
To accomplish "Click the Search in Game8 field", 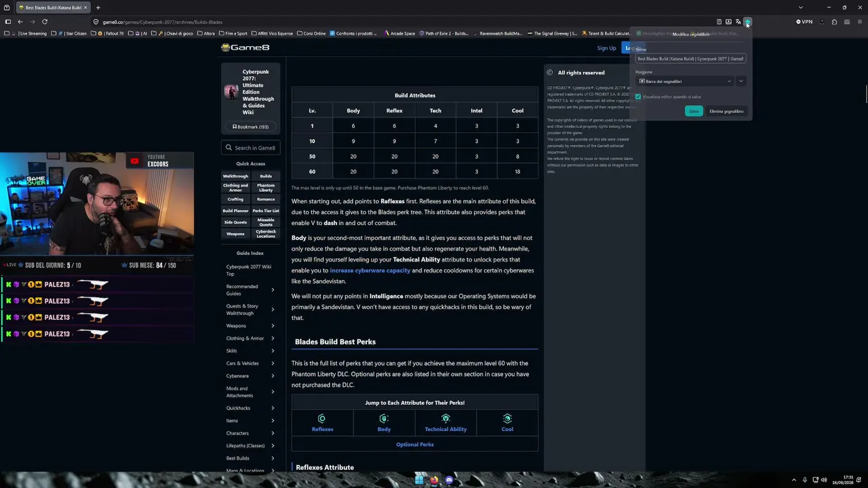I will pyautogui.click(x=250, y=148).
